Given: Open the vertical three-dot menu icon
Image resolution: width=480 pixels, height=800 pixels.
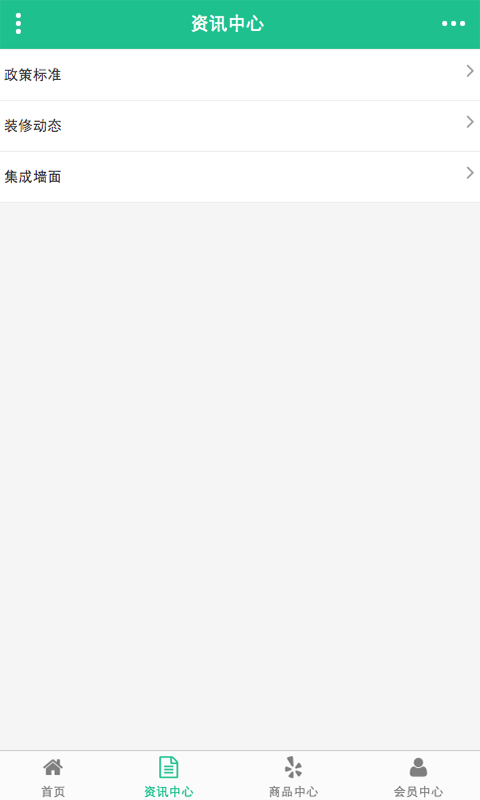Looking at the screenshot, I should pyautogui.click(x=18, y=24).
